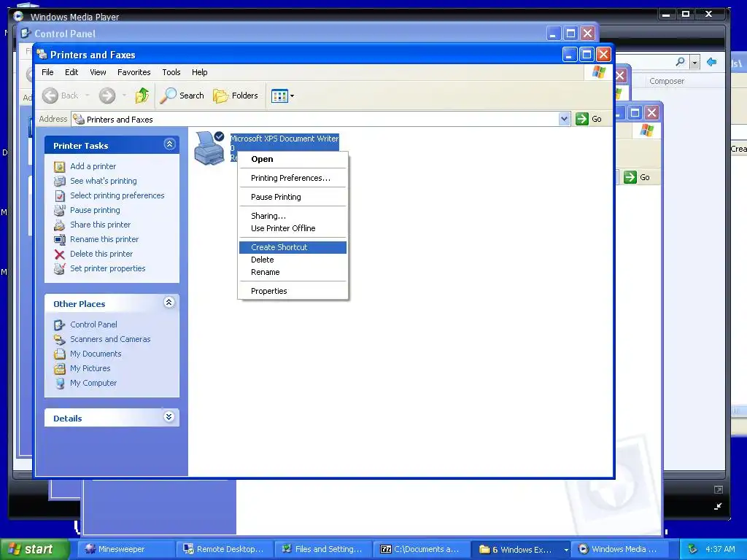Click the Scanners and Cameras icon
Screen dimensions: 747x560
60,340
